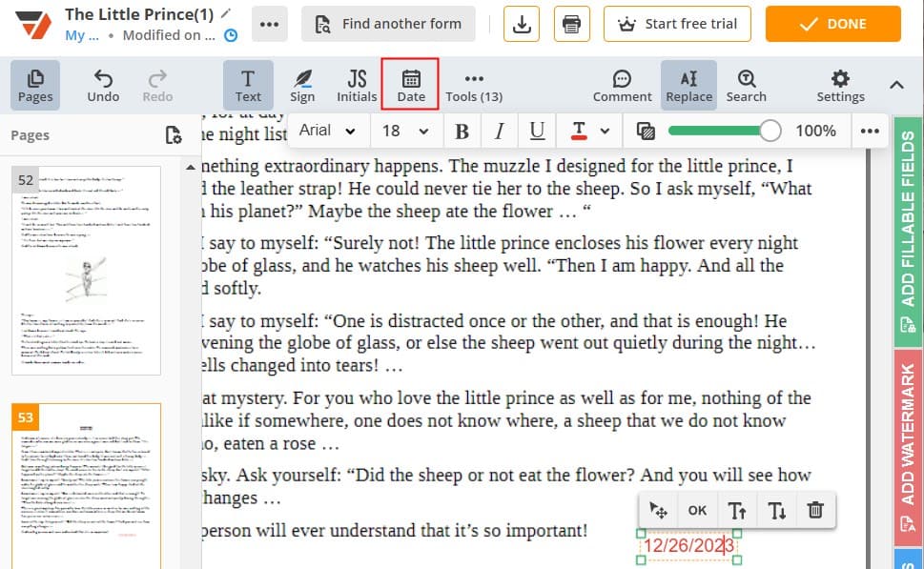Select the Date tool
Screen dimensions: 924x569
(x=410, y=84)
